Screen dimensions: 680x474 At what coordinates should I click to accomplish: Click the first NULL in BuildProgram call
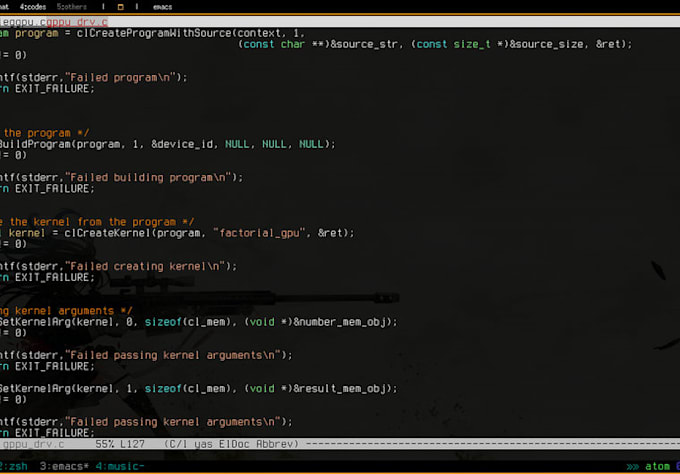pyautogui.click(x=237, y=144)
